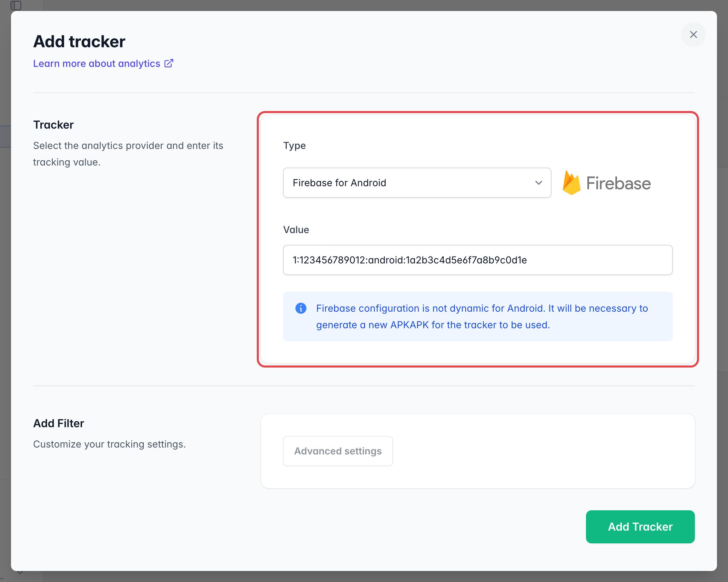
Task: Click the Type field label
Action: point(294,145)
